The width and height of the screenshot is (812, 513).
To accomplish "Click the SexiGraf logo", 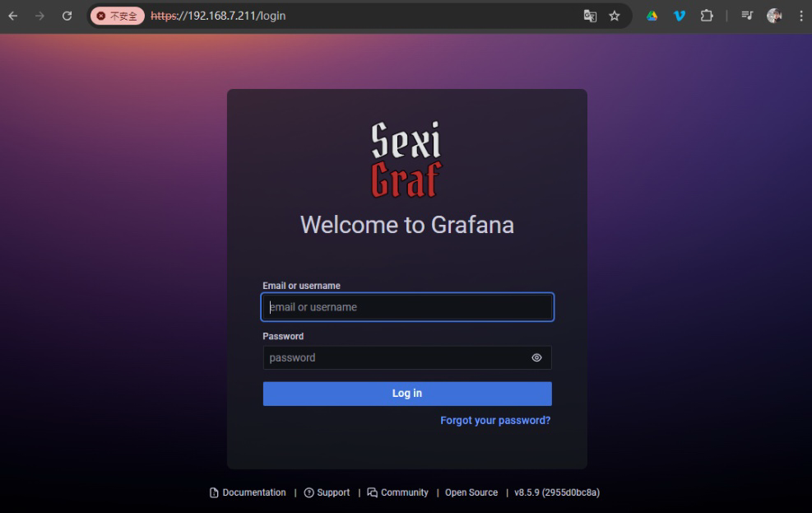I will coord(406,160).
